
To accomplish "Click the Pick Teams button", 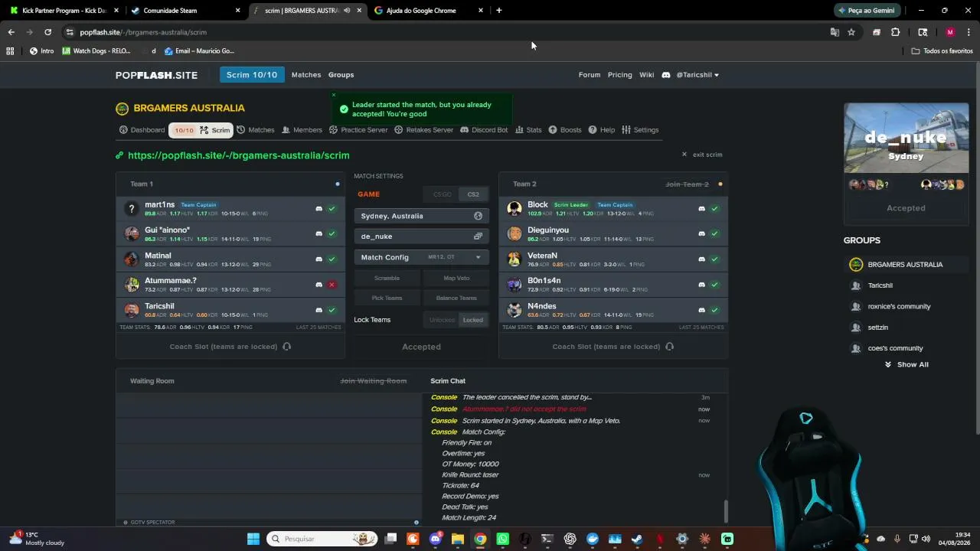I will pyautogui.click(x=387, y=298).
